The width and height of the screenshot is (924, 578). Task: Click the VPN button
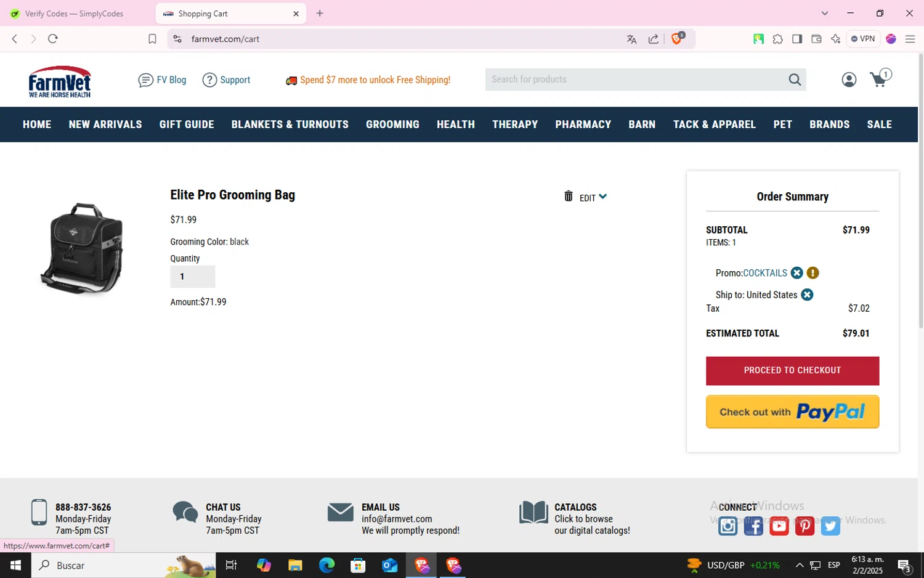click(863, 39)
